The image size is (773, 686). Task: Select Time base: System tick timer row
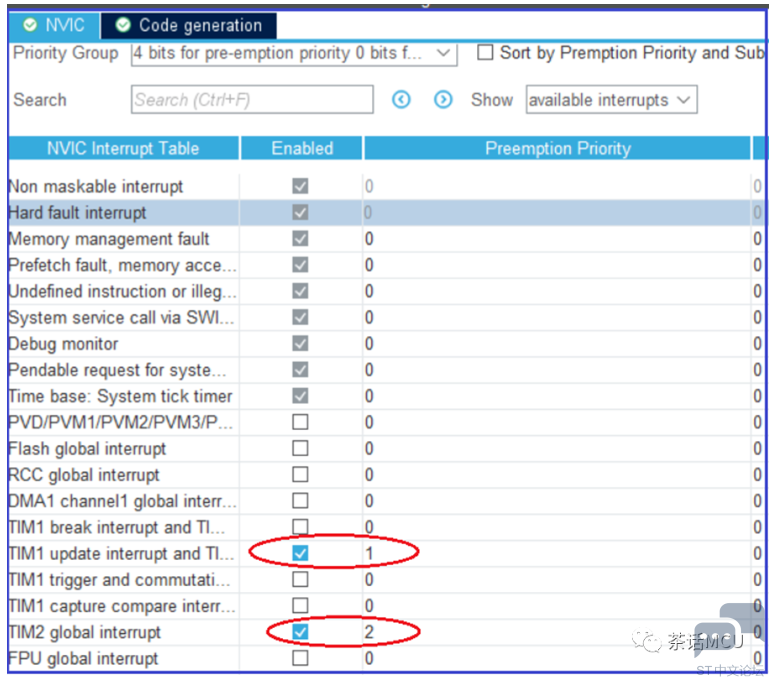coord(386,396)
